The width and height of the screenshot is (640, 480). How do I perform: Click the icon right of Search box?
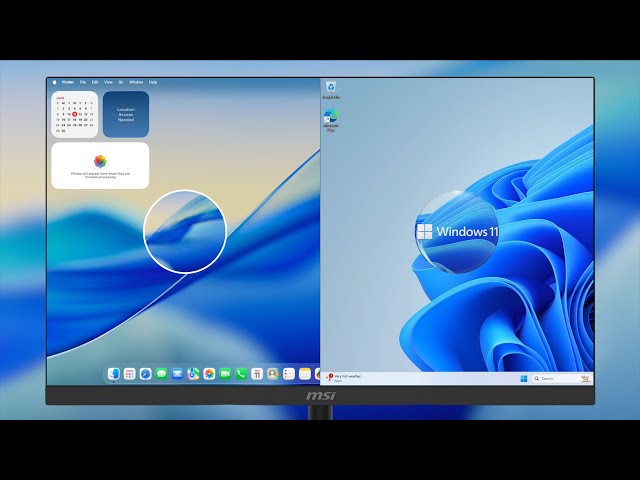[585, 378]
